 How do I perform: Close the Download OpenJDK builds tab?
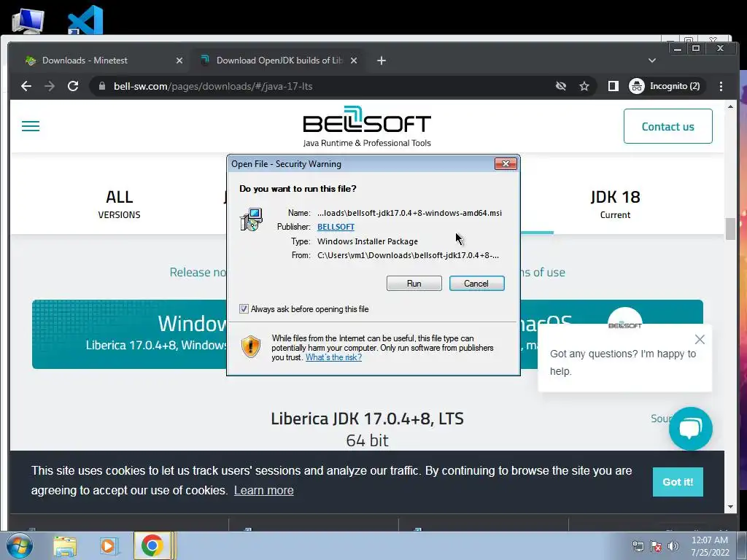tap(354, 61)
